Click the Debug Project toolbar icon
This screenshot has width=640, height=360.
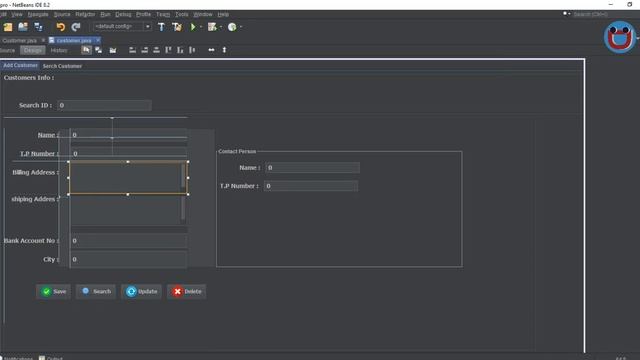tap(212, 27)
